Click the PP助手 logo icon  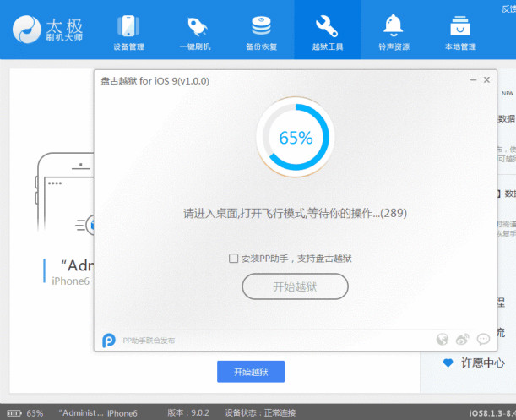[109, 340]
